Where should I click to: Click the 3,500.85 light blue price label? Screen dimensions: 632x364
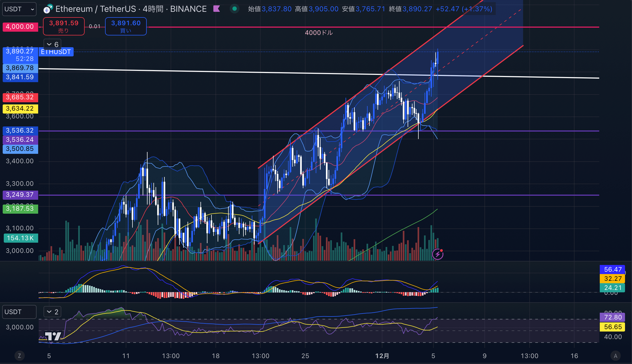[20, 149]
